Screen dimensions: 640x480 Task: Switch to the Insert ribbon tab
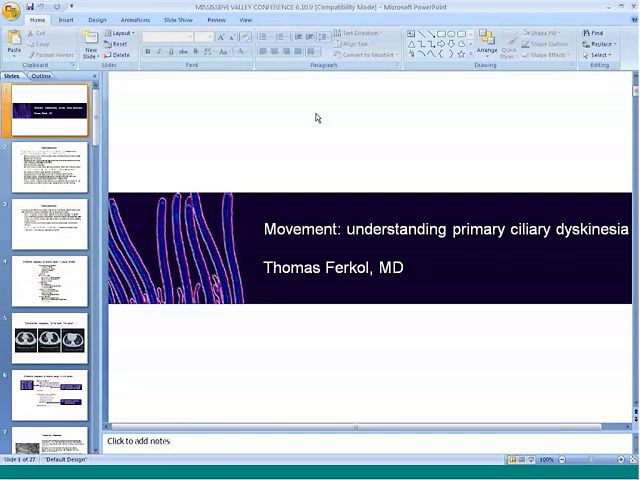[66, 20]
